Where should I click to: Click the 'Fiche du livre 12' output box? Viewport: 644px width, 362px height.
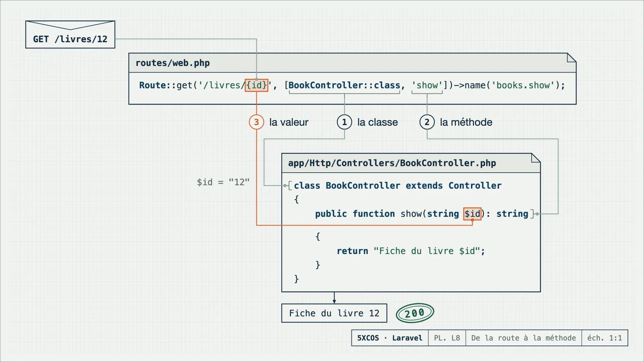pyautogui.click(x=334, y=313)
